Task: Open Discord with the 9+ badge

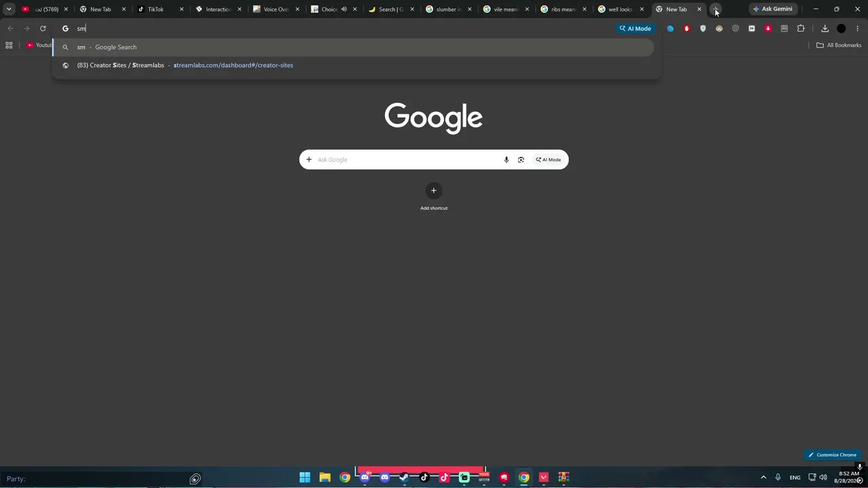Action: [x=365, y=477]
